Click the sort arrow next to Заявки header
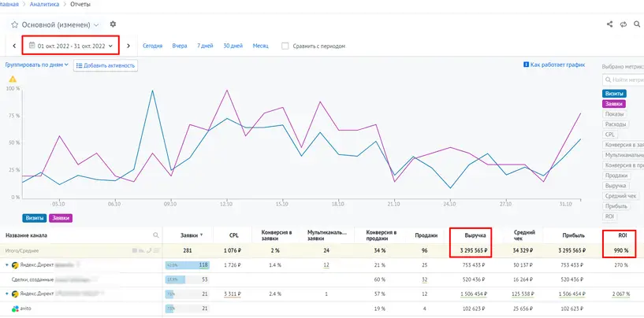 point(201,235)
